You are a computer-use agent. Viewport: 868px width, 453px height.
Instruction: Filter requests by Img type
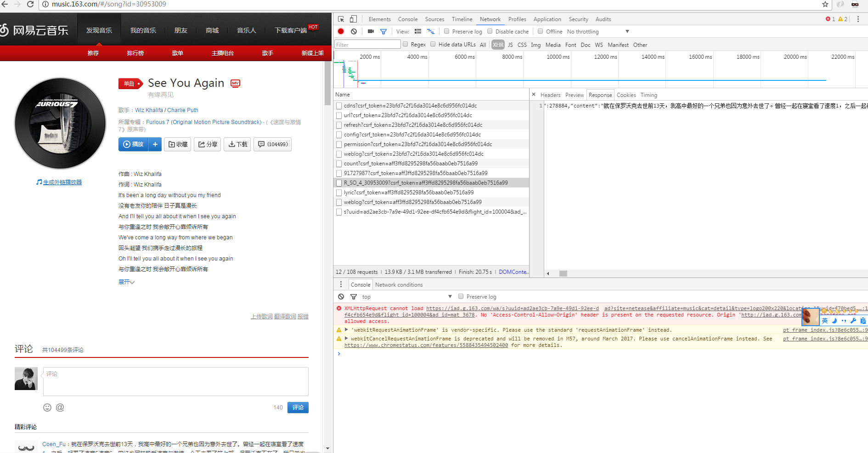[535, 45]
